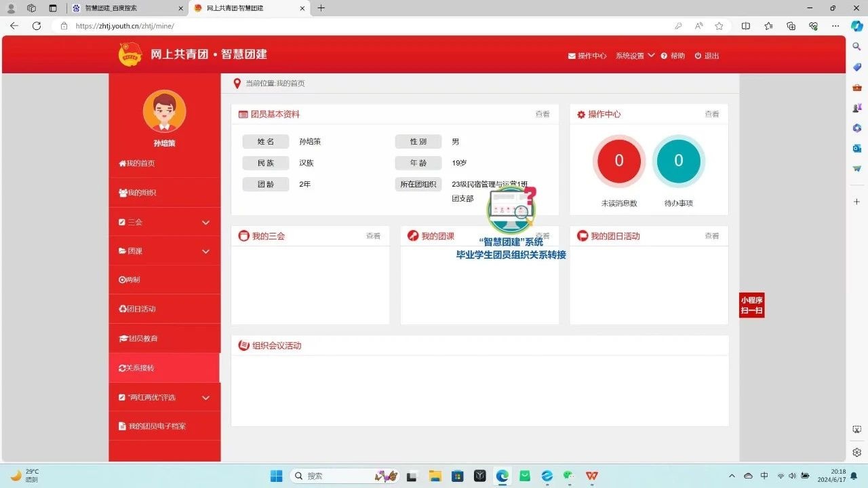The height and width of the screenshot is (488, 868).
Task: Open 团员教育 in the sidebar
Action: coord(138,338)
